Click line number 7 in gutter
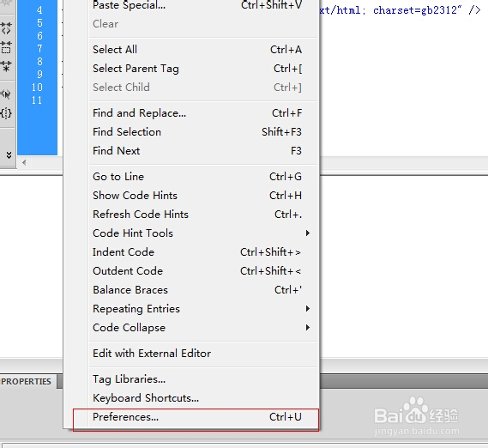 [x=39, y=49]
